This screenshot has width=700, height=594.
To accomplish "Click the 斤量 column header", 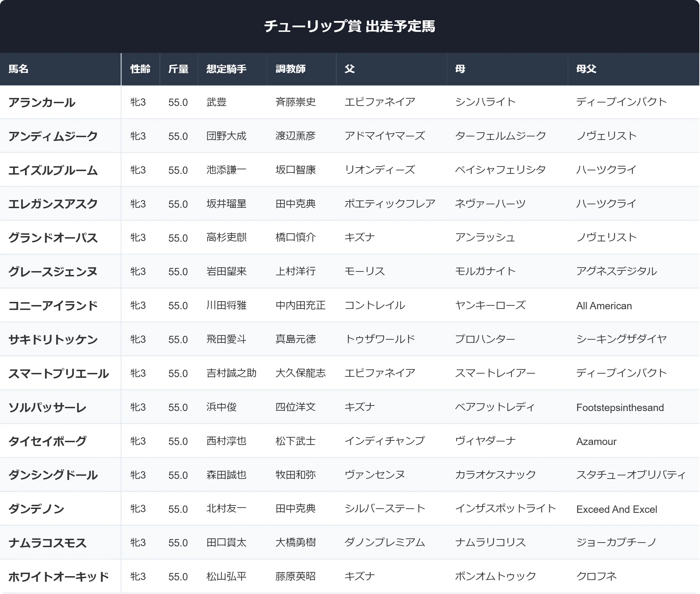I will click(x=179, y=69).
